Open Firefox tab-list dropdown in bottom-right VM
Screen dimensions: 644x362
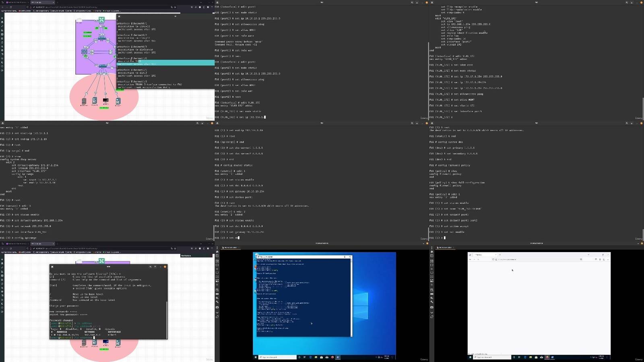pyautogui.click(x=588, y=254)
